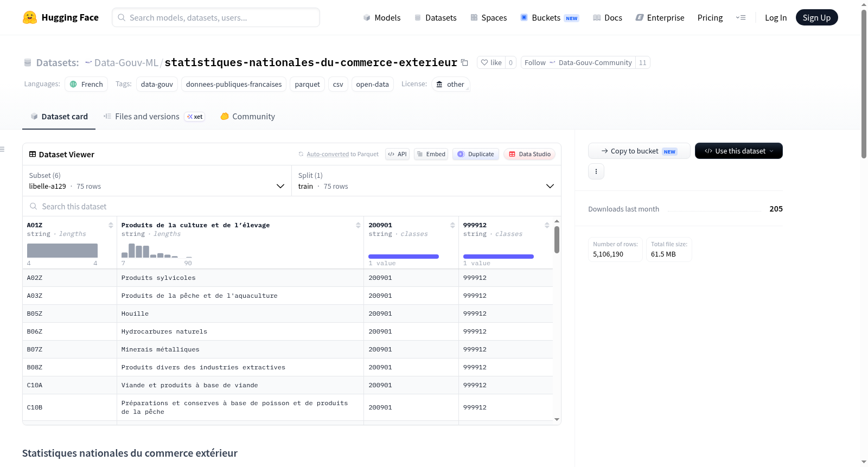Click the Sign Up button
This screenshot has height=467, width=868.
pyautogui.click(x=816, y=17)
